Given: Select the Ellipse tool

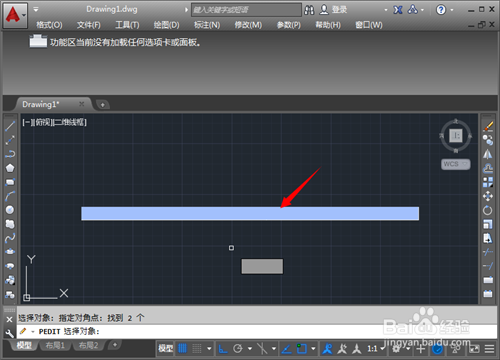Looking at the screenshot, I should (10, 252).
